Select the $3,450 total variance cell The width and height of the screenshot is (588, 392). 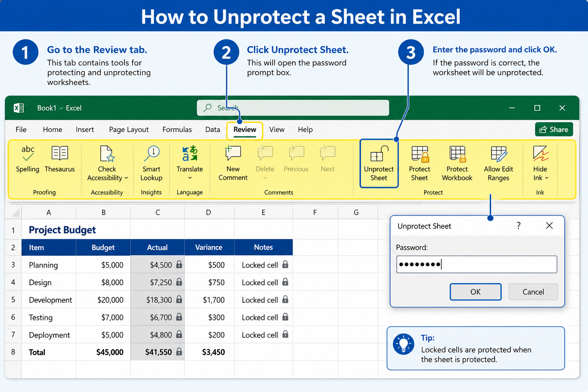[209, 352]
